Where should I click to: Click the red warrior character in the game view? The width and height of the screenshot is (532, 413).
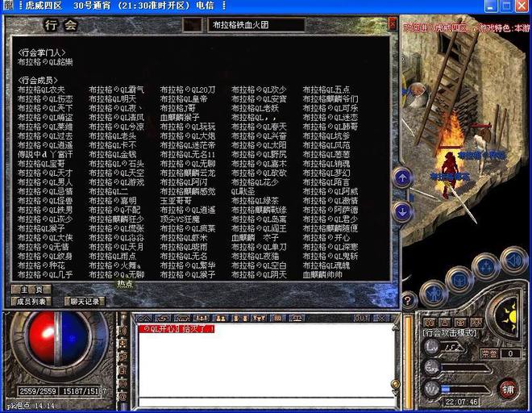point(449,175)
